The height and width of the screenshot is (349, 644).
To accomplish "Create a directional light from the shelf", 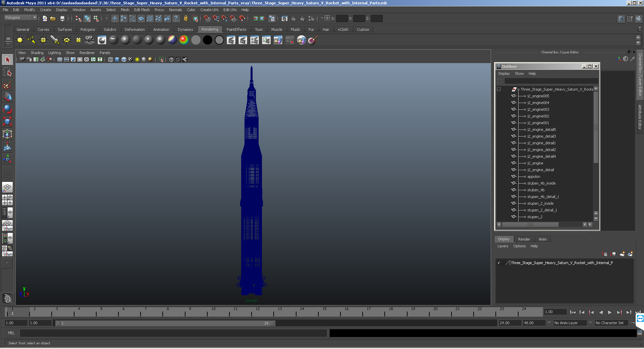I will 32,40.
